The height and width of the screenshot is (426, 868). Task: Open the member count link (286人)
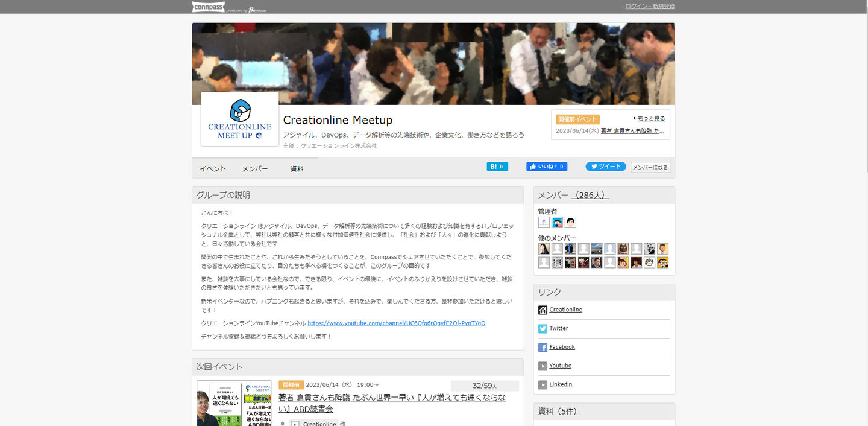(x=590, y=195)
